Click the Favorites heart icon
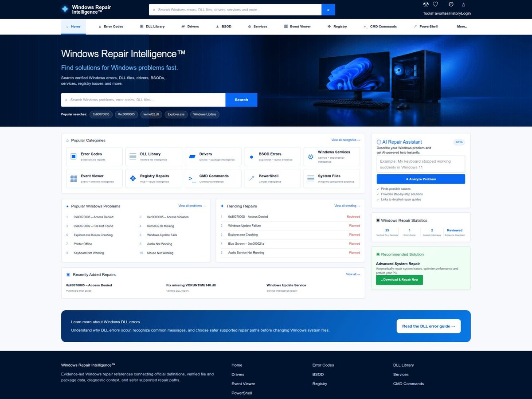Image resolution: width=532 pixels, height=399 pixels. point(435,4)
